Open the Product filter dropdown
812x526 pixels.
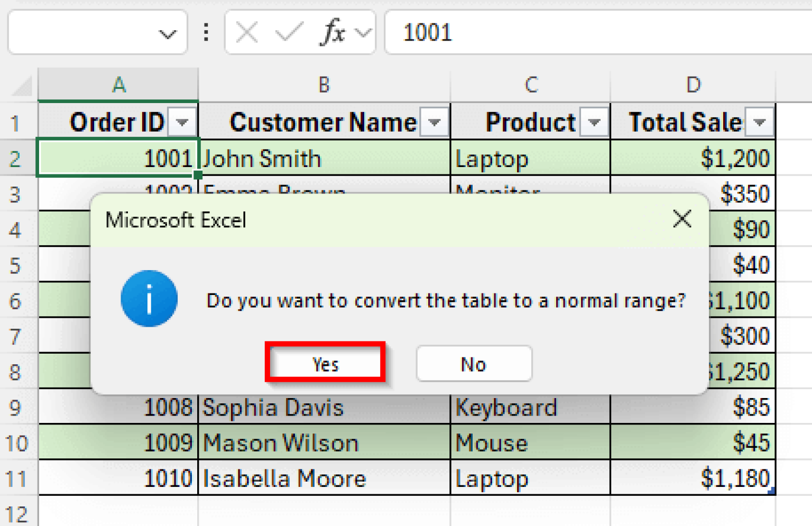point(595,122)
